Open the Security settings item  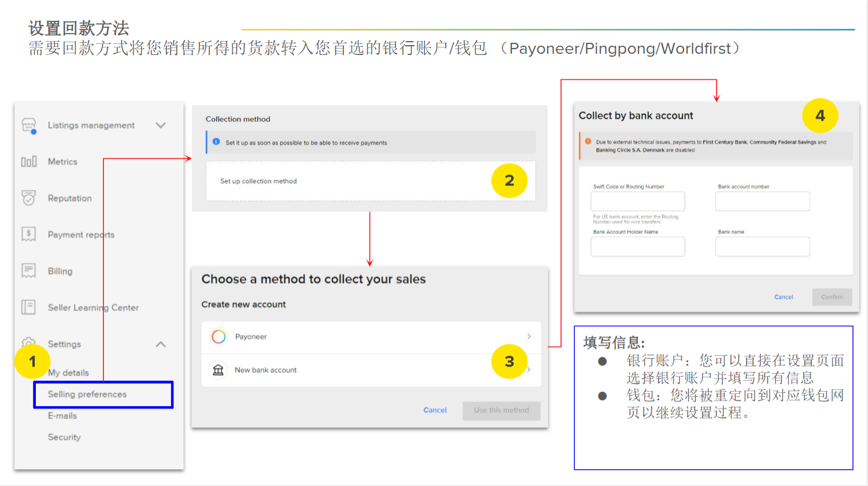click(x=64, y=437)
